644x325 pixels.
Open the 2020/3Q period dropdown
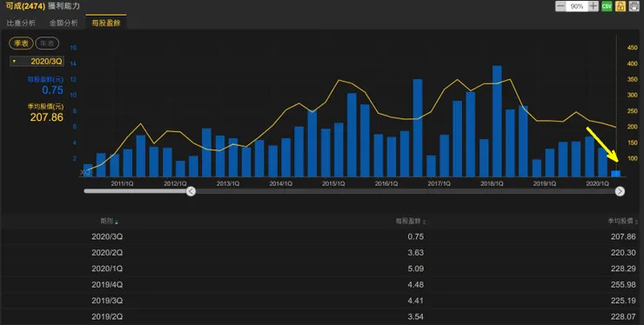click(37, 61)
